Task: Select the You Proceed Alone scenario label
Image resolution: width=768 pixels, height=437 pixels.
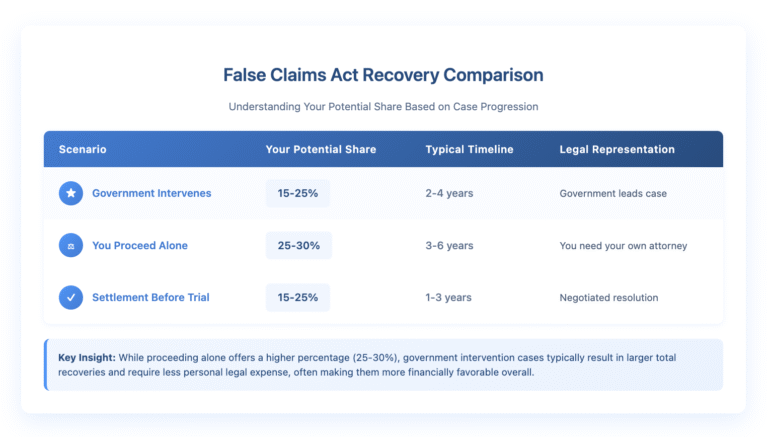Action: tap(139, 245)
